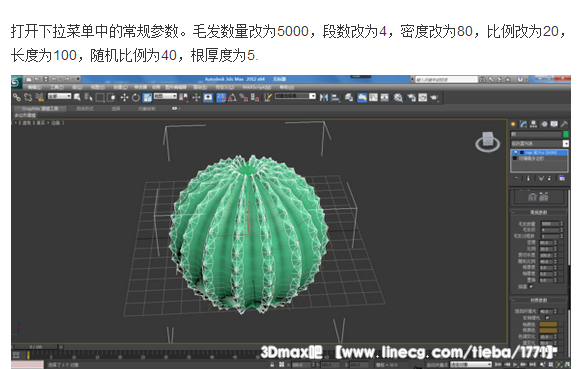The width and height of the screenshot is (582, 369).
Task: Select the Link tool icon
Action: click(17, 97)
